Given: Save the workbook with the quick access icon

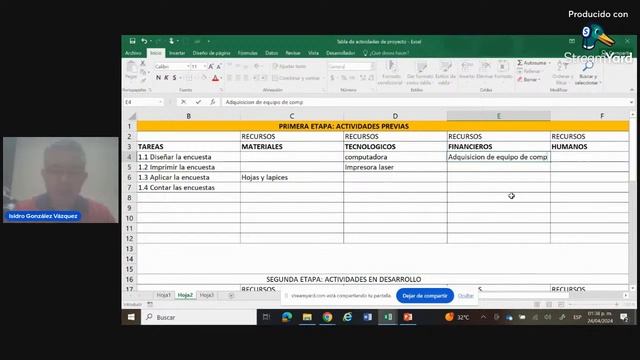Looking at the screenshot, I should point(132,41).
